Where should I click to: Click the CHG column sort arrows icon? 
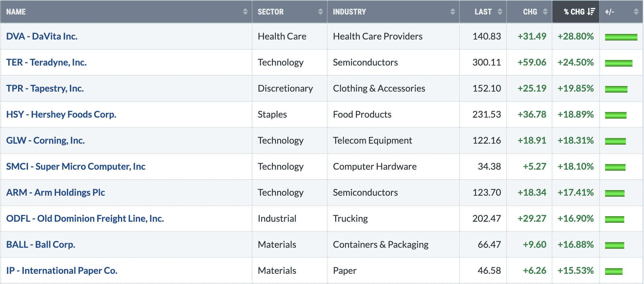click(x=545, y=12)
